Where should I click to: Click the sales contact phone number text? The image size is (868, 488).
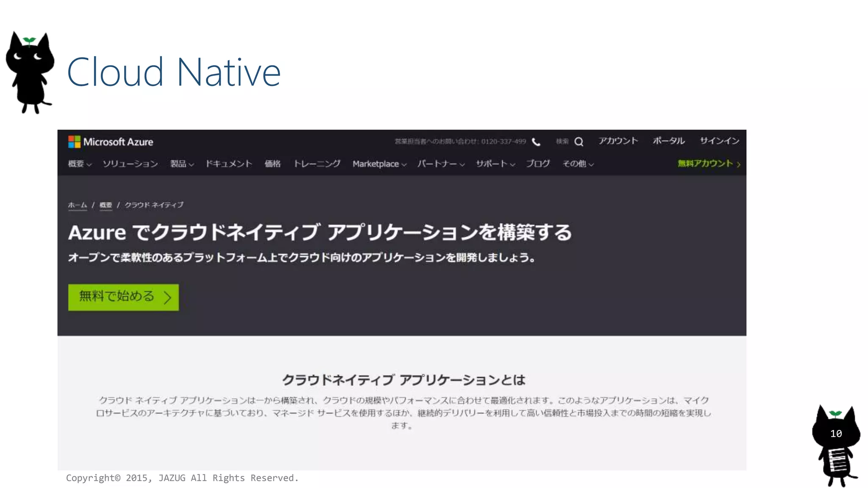pyautogui.click(x=460, y=141)
